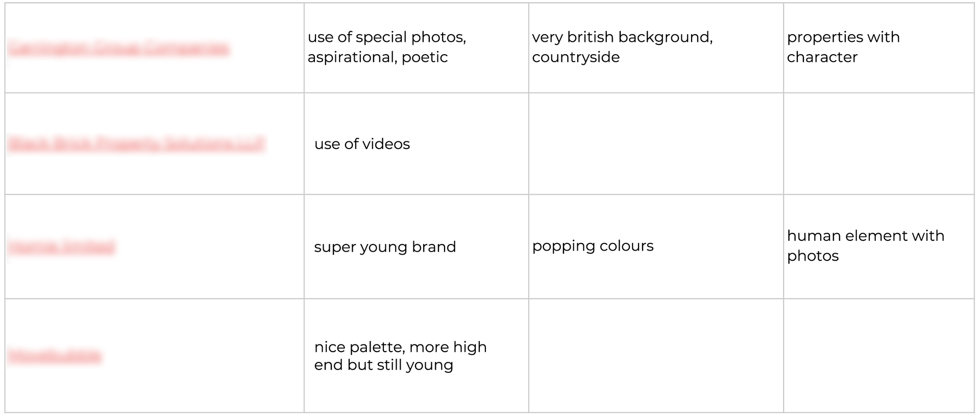Place cursor on 'character' in the last column
The image size is (980, 418).
(x=822, y=57)
